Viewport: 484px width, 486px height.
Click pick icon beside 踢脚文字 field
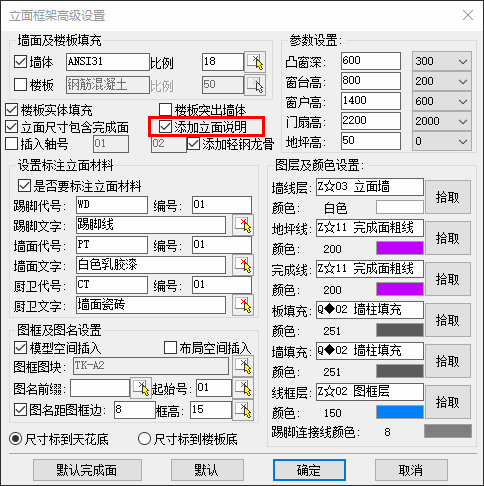[x=243, y=225]
